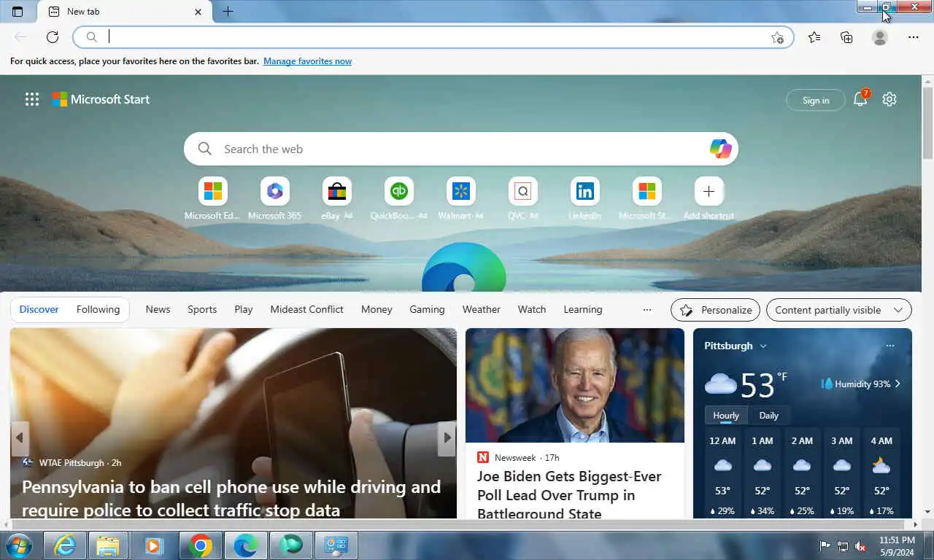
Task: Open Copilot icon in search box
Action: 720,149
